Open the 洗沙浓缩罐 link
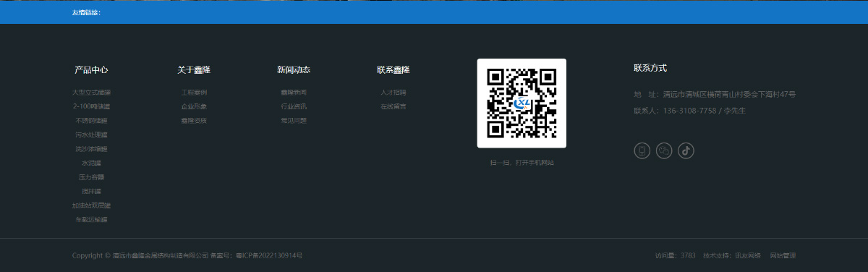Viewport: 868px width, 272px height. pyautogui.click(x=91, y=149)
